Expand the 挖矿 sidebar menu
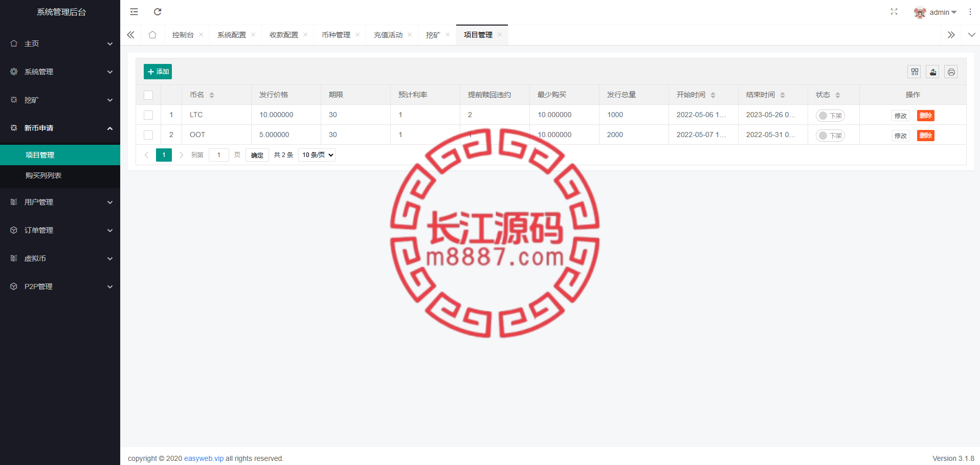980x465 pixels. [60, 100]
